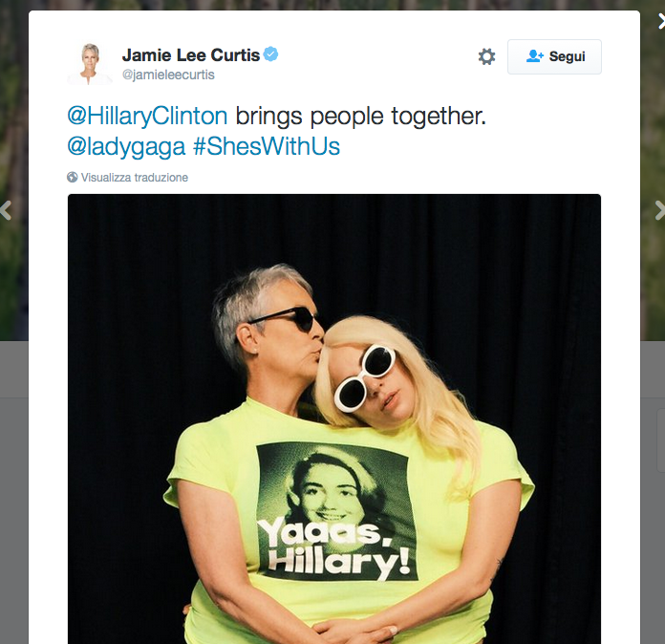Open Jamie Lee Curtis's profile avatar
The width and height of the screenshot is (665, 644).
[x=90, y=63]
